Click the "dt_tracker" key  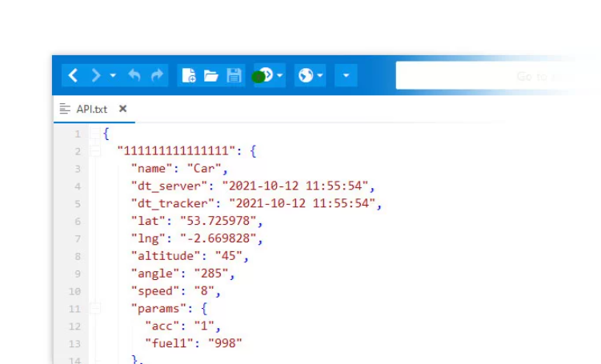pyautogui.click(x=173, y=203)
